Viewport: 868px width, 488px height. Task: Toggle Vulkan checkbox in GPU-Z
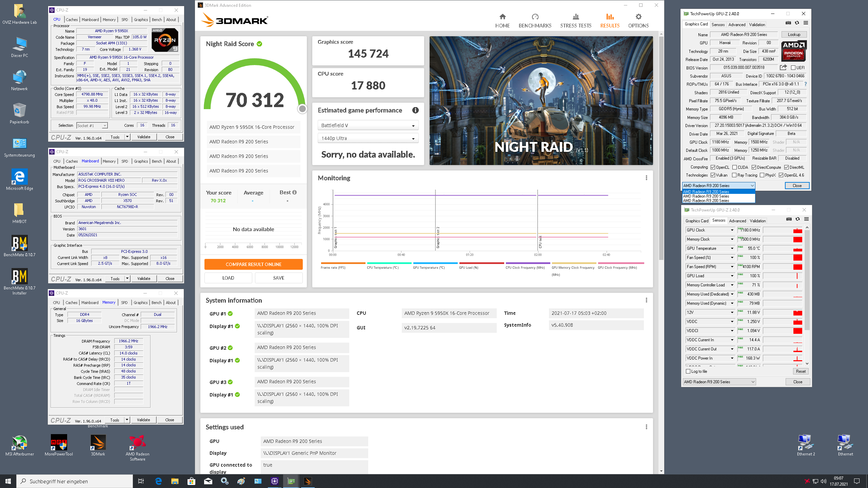[713, 175]
